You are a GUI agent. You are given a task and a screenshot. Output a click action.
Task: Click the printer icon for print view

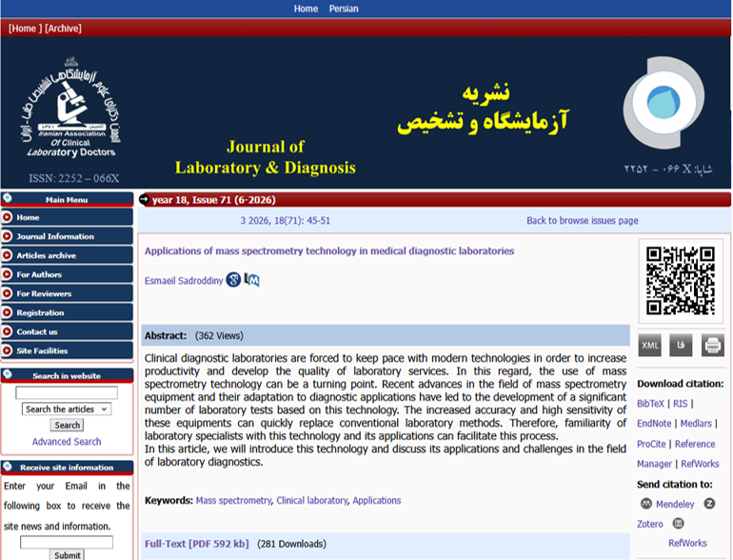713,346
